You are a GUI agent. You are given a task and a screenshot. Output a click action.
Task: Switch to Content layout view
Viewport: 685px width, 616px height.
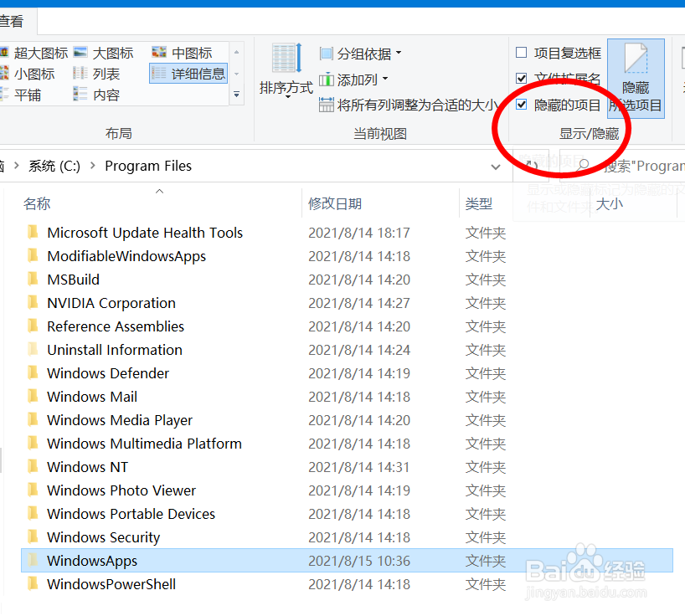coord(96,95)
